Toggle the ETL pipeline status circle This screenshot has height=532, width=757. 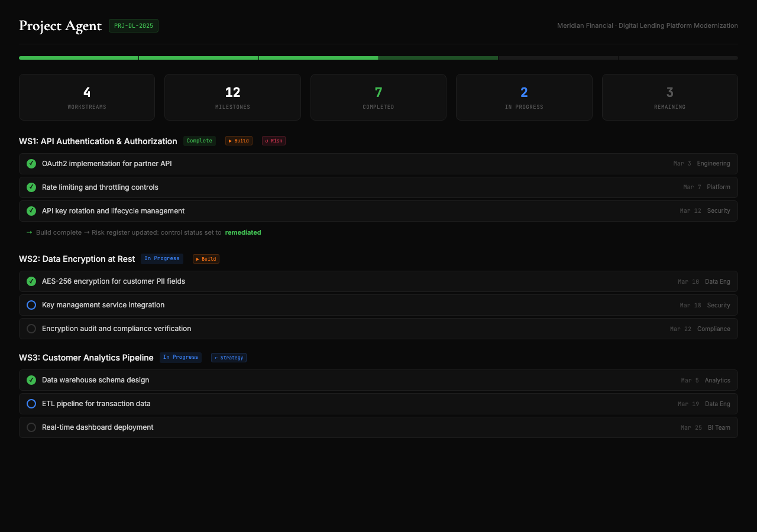pos(31,404)
